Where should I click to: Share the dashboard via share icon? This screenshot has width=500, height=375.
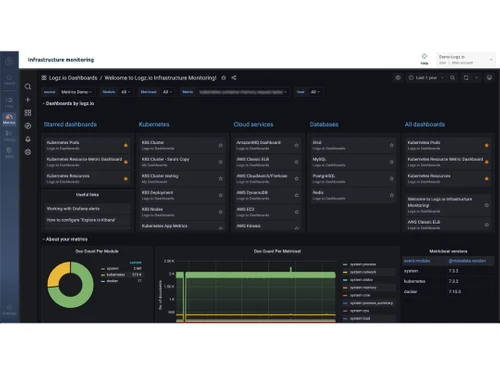234,78
